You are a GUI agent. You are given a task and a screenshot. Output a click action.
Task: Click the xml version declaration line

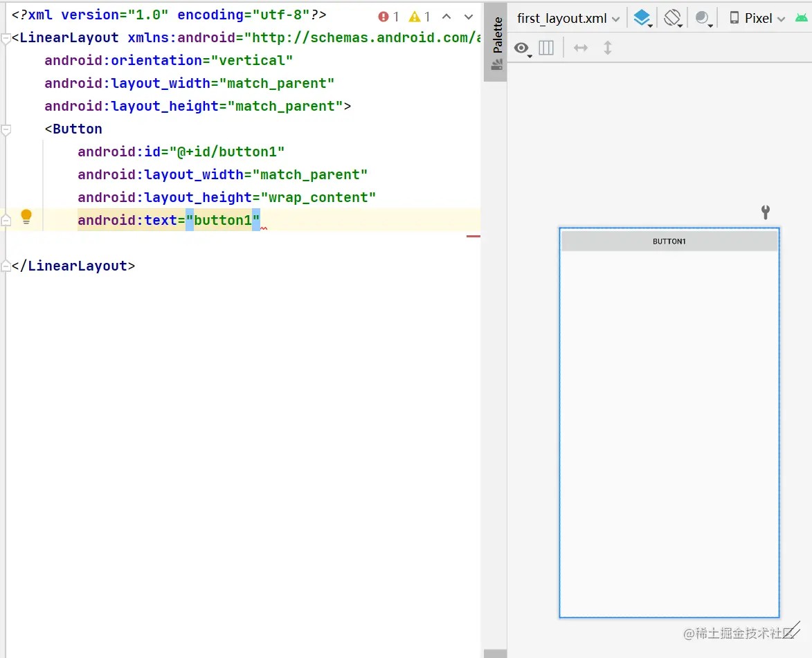click(x=169, y=15)
